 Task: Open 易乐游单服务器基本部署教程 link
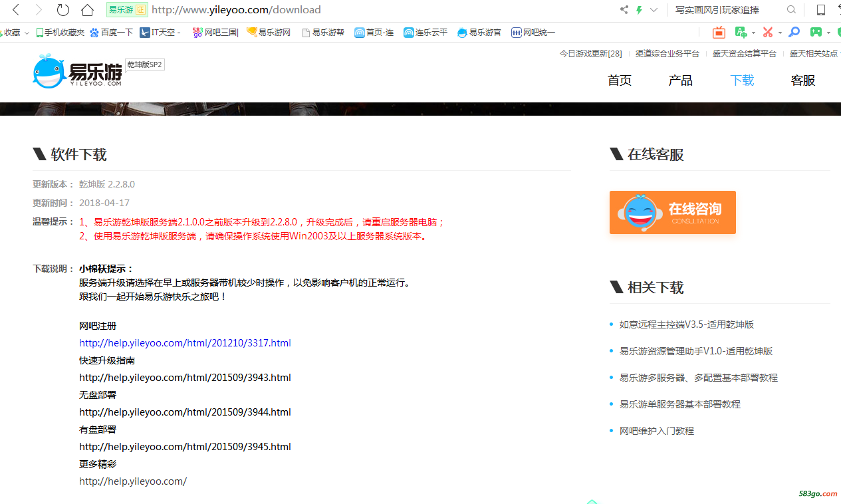click(680, 404)
